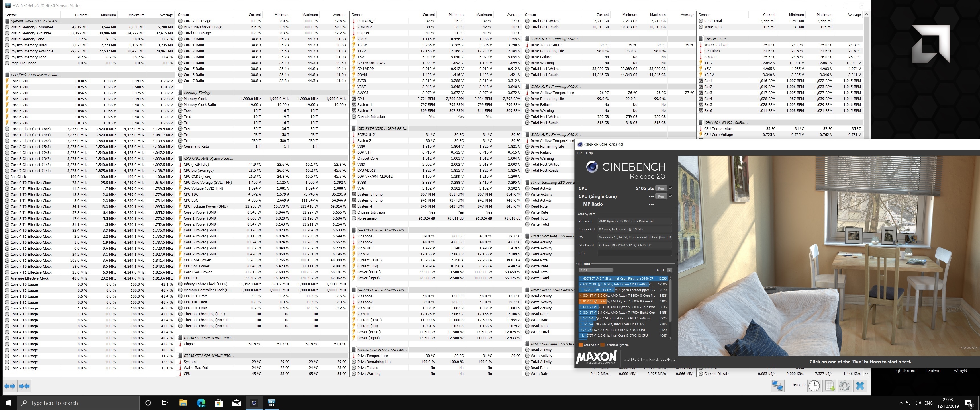This screenshot has width=980, height=410.
Task: Open the Cinebench File menu
Action: [579, 153]
